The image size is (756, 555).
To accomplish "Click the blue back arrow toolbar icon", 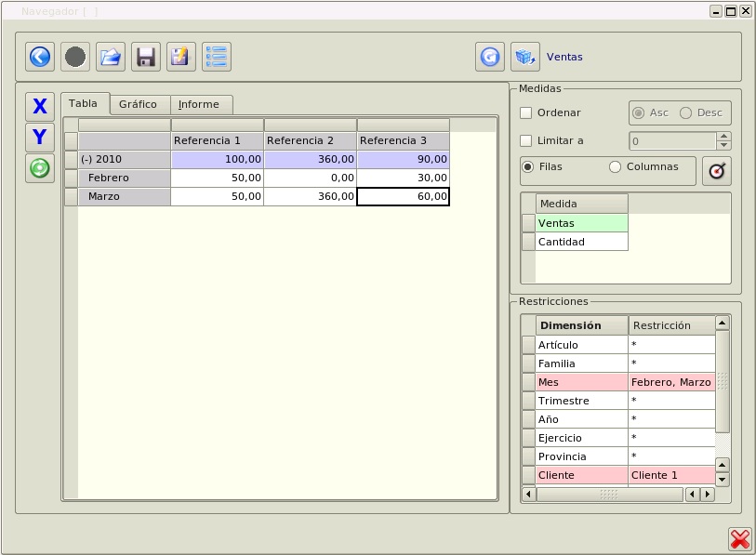I will [40, 57].
